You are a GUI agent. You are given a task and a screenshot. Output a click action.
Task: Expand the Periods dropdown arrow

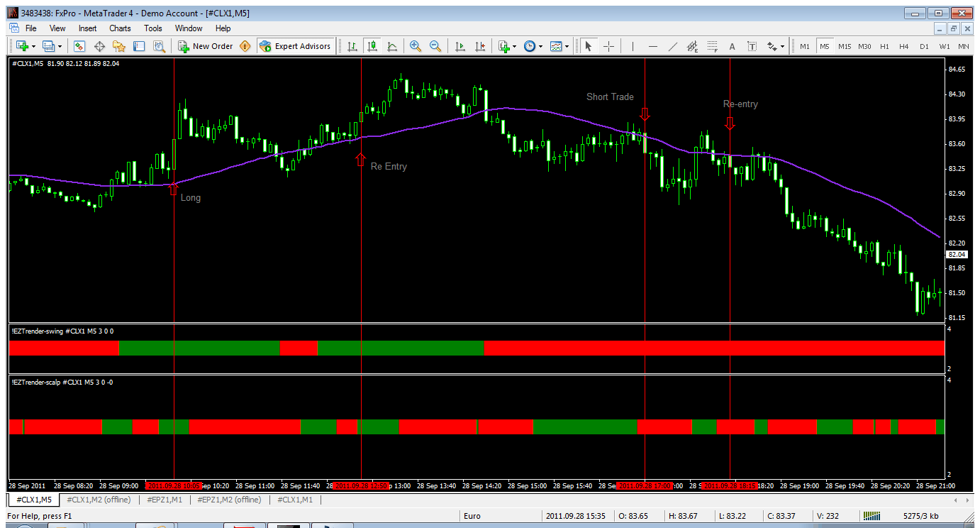tap(541, 46)
